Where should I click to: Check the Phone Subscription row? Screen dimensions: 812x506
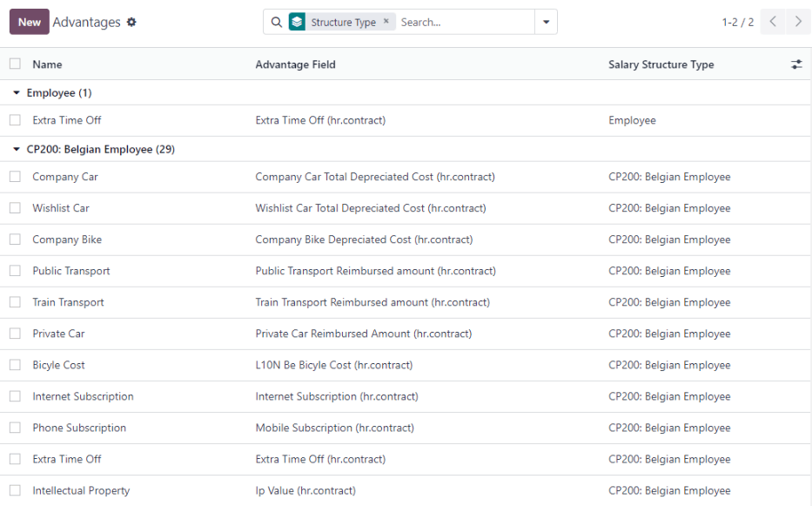(15, 428)
